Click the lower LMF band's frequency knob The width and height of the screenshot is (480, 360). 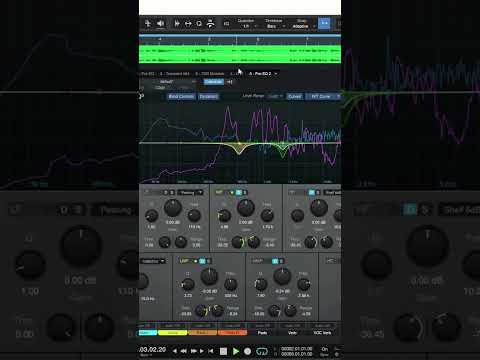230,284
